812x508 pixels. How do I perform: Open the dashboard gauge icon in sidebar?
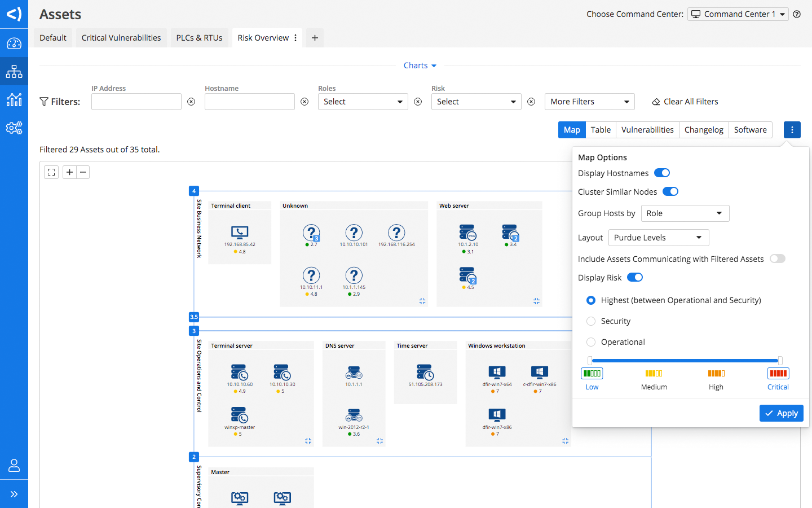point(14,43)
